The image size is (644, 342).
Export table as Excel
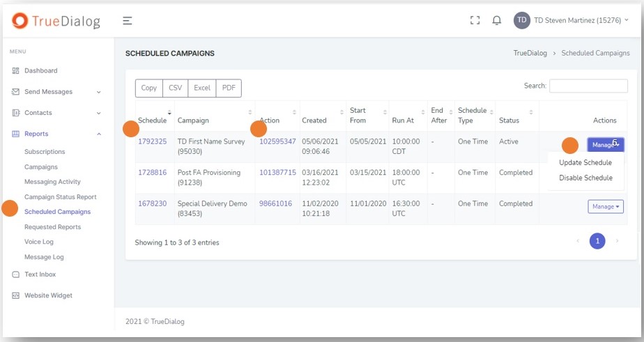coord(202,88)
